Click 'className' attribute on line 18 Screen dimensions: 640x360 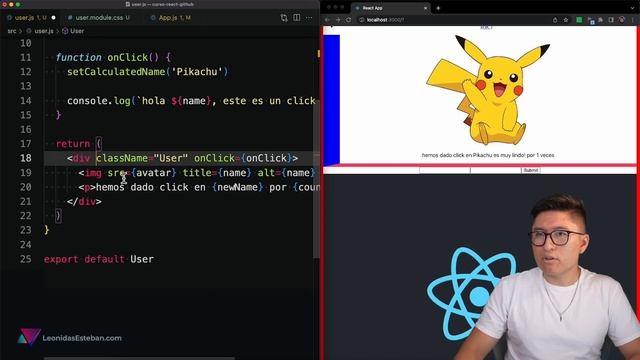pyautogui.click(x=122, y=158)
